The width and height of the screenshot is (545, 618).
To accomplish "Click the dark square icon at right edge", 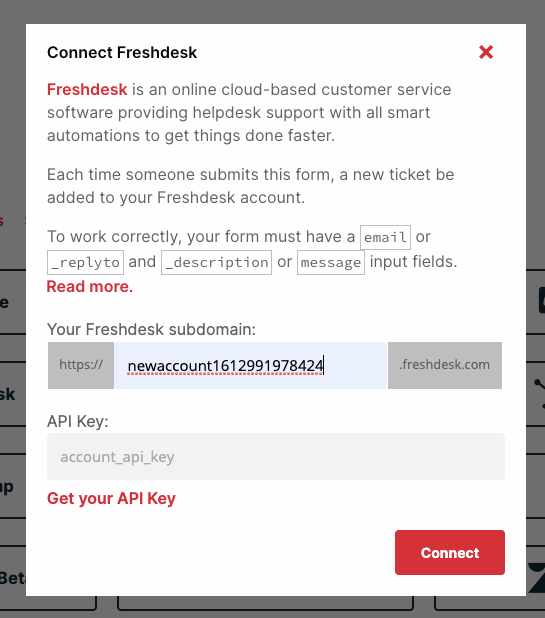I will (x=542, y=300).
